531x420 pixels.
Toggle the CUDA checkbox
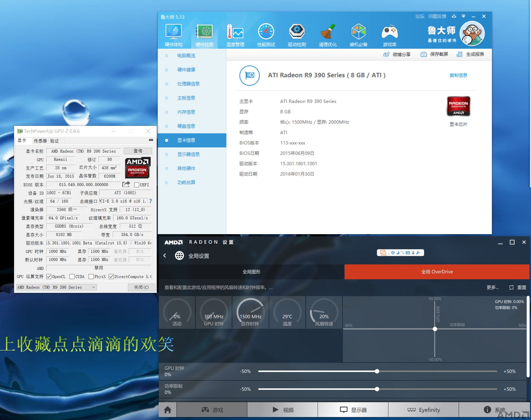(72, 277)
